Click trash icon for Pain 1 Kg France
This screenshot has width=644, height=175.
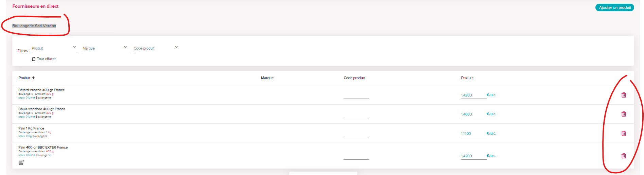624,134
